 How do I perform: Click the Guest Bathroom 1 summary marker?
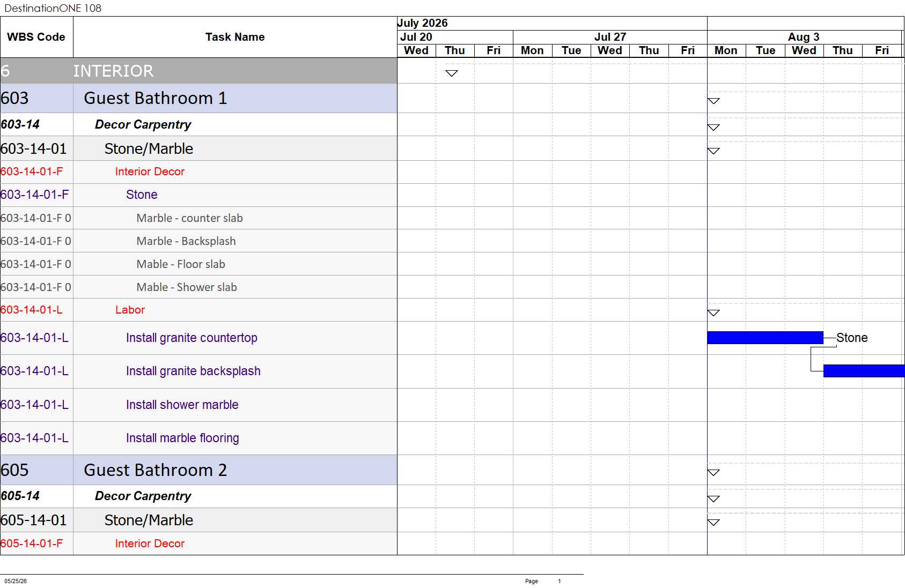pyautogui.click(x=713, y=101)
